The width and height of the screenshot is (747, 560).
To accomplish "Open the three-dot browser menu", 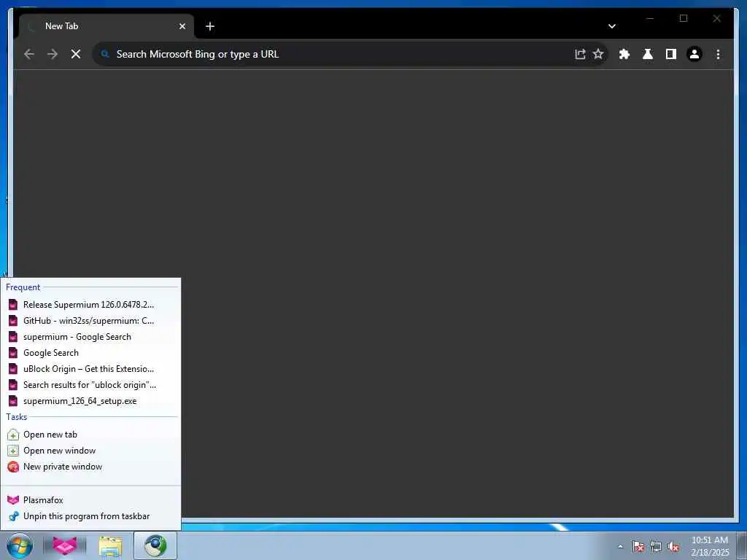I will coord(718,54).
